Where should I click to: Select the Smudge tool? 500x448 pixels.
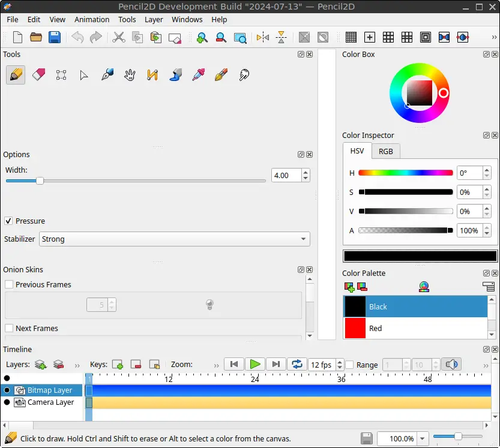pyautogui.click(x=244, y=75)
